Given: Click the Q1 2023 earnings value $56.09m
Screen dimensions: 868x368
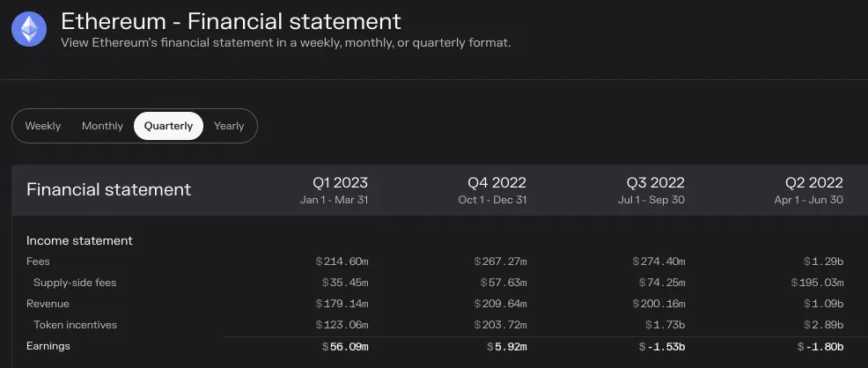Looking at the screenshot, I should pyautogui.click(x=345, y=347).
